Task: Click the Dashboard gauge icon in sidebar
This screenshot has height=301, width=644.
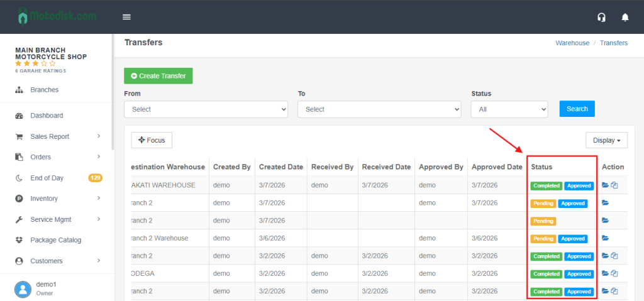Action: pos(19,116)
